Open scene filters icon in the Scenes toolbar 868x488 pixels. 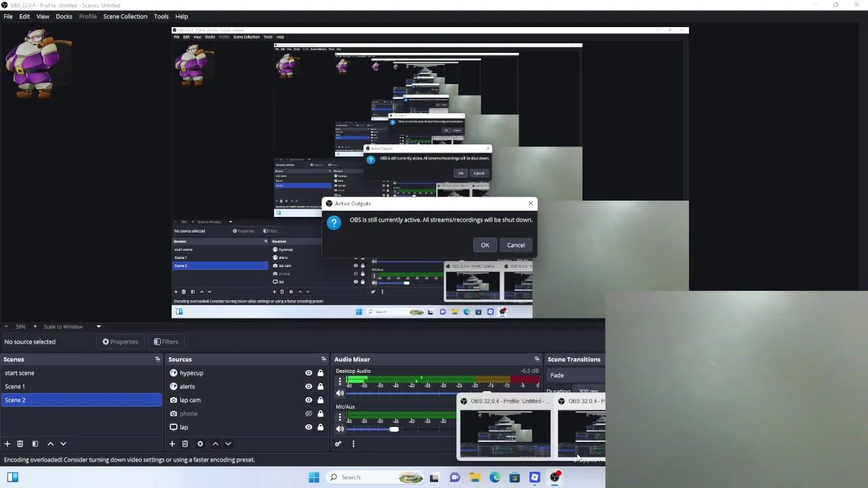(x=35, y=444)
